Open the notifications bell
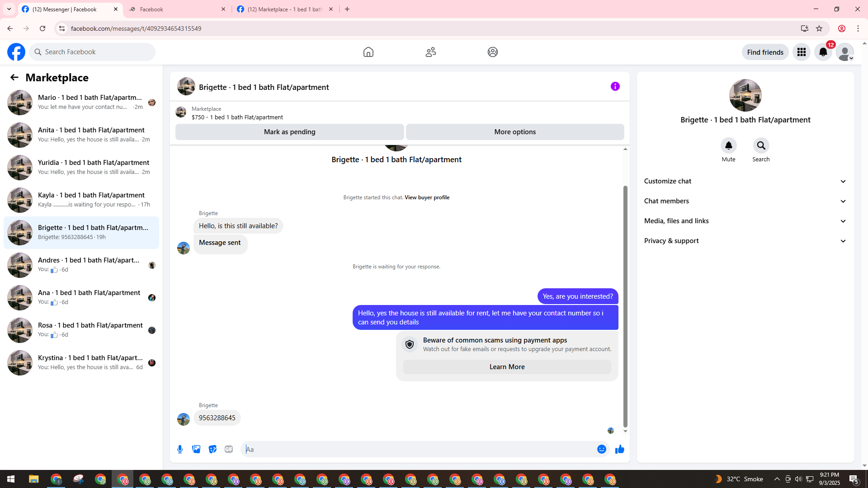The width and height of the screenshot is (868, 488). pyautogui.click(x=823, y=52)
